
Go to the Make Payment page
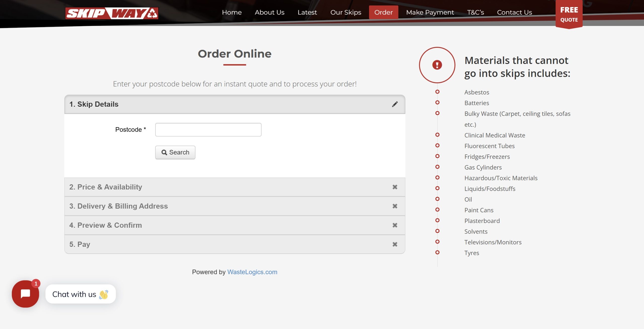coord(430,12)
